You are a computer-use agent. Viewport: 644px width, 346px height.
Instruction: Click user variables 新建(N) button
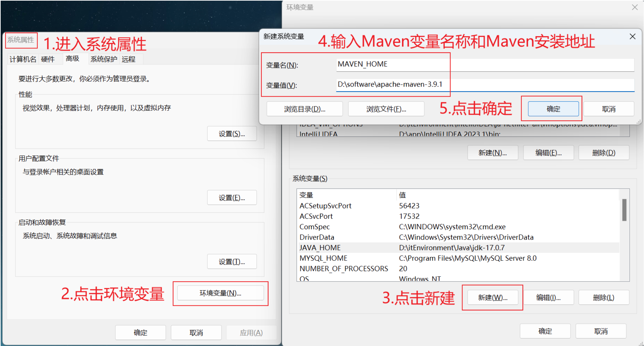pyautogui.click(x=493, y=153)
